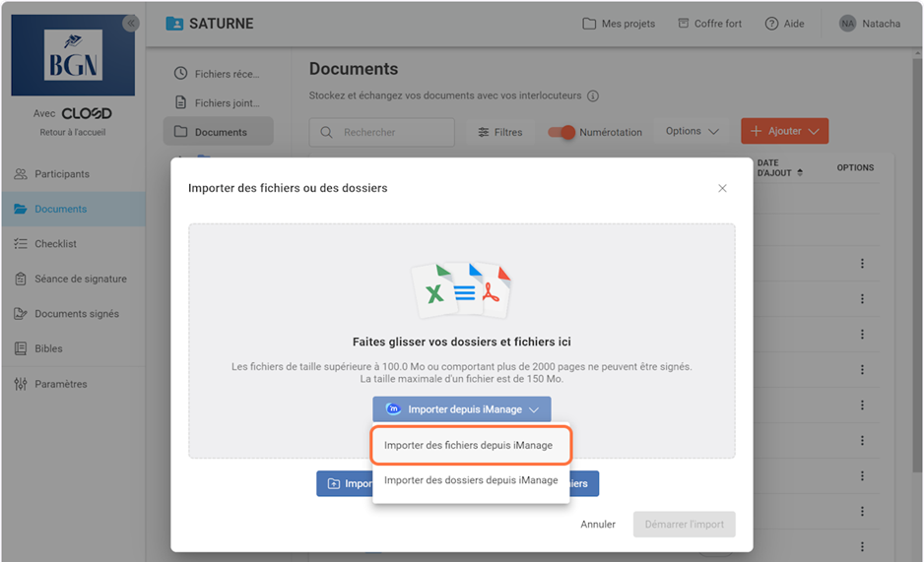The height and width of the screenshot is (562, 924).
Task: Click the info icon beside documents description
Action: click(592, 96)
